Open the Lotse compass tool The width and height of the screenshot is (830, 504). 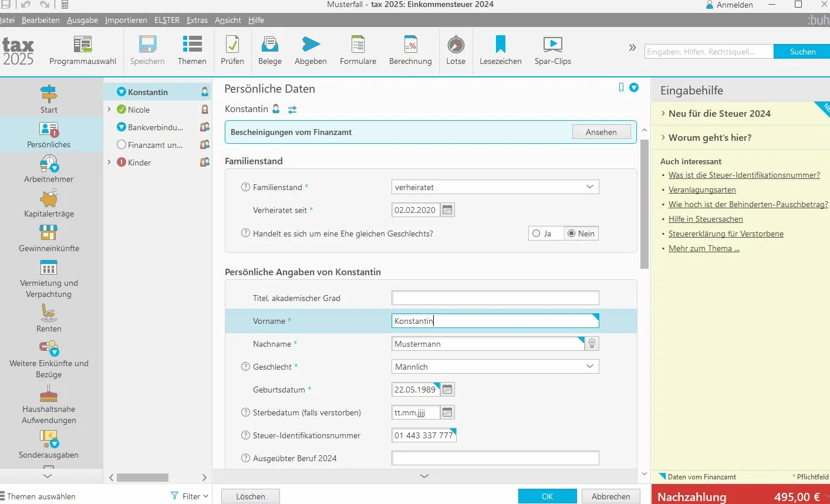[x=456, y=45]
